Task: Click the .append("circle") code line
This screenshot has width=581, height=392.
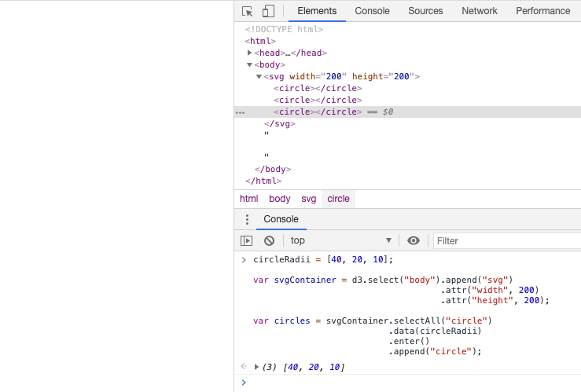Action: pyautogui.click(x=435, y=352)
